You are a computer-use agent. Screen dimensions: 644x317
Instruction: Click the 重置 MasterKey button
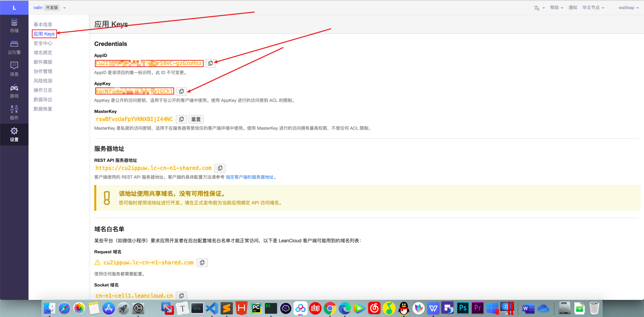point(196,119)
